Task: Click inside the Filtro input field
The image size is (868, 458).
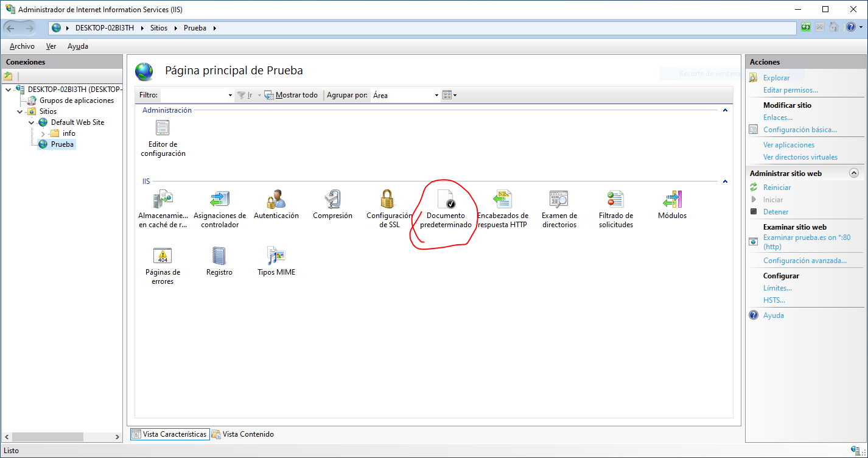Action: 194,96
